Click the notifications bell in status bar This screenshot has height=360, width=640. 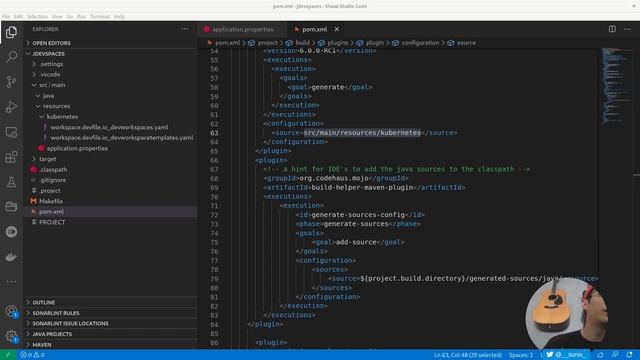(x=629, y=355)
